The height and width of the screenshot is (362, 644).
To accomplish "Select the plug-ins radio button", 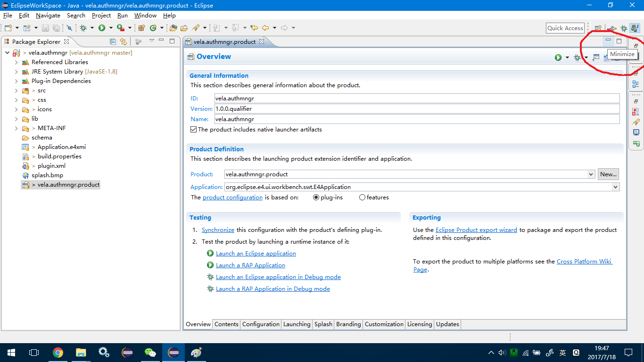I will (316, 197).
